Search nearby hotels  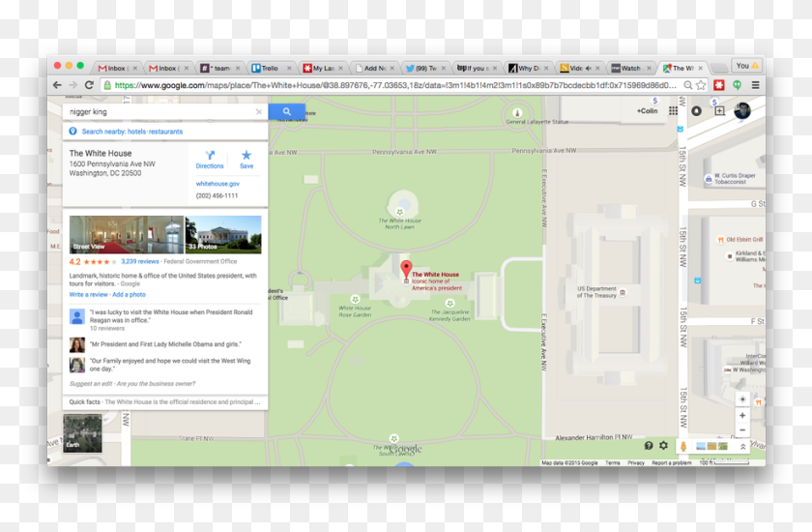pyautogui.click(x=136, y=132)
